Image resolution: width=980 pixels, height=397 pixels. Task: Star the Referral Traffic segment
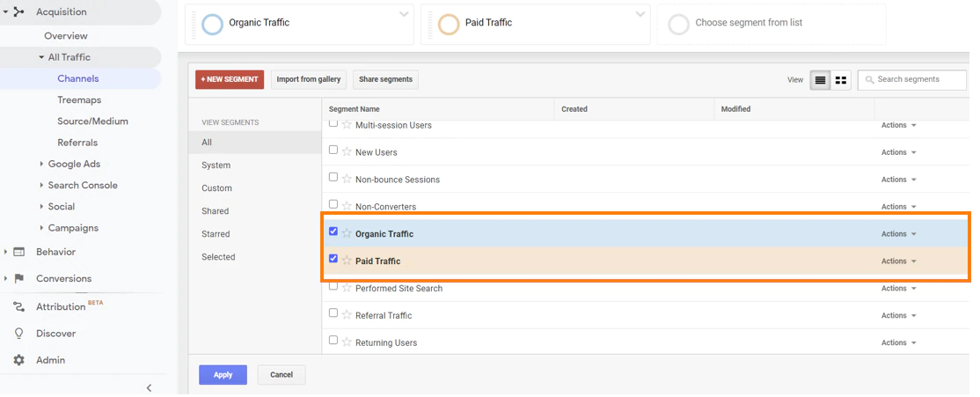tap(347, 315)
